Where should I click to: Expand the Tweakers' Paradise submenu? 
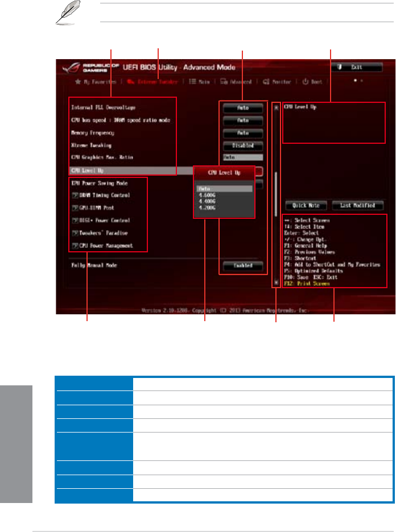100,233
